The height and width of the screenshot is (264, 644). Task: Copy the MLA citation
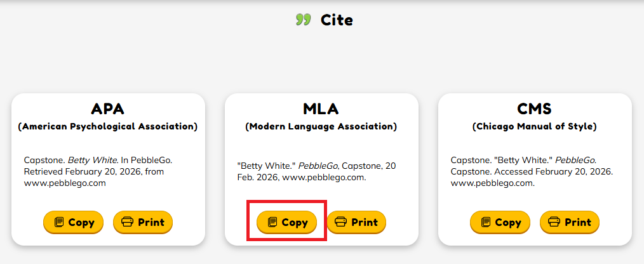(286, 222)
